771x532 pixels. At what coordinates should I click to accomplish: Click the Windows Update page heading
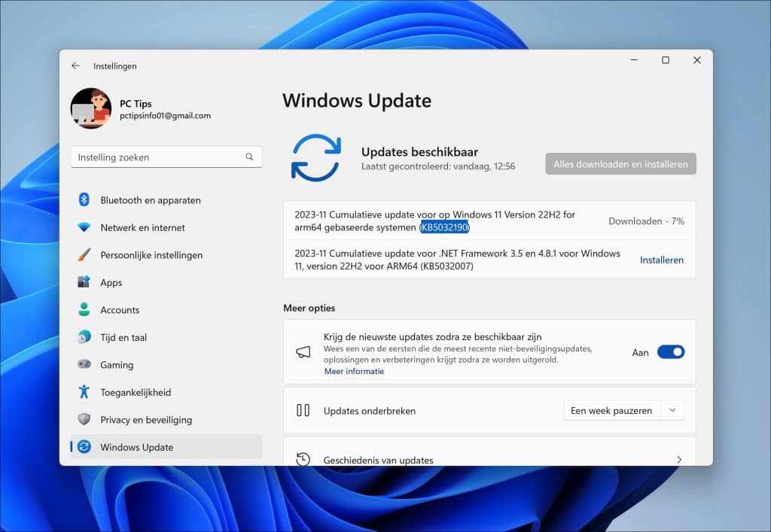pos(357,101)
